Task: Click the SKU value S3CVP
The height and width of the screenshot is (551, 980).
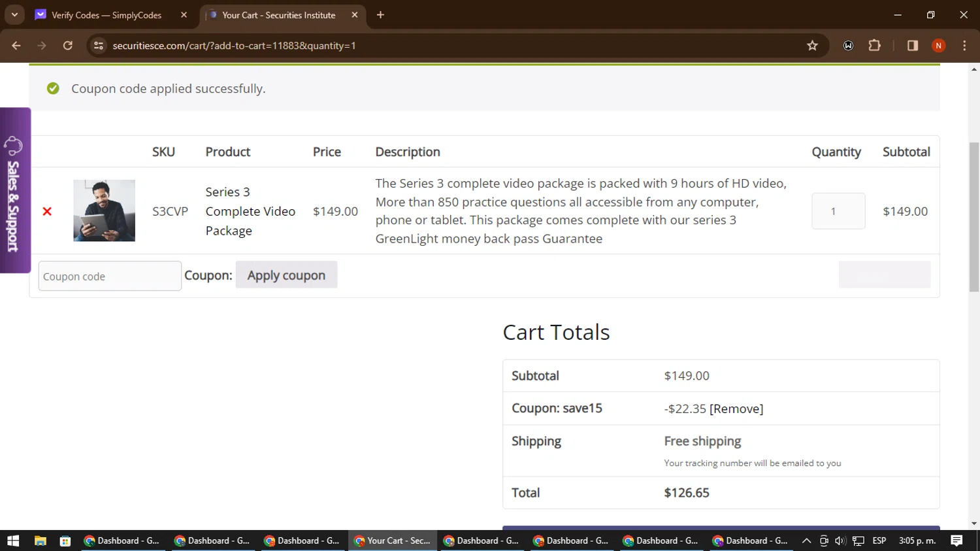Action: [170, 211]
